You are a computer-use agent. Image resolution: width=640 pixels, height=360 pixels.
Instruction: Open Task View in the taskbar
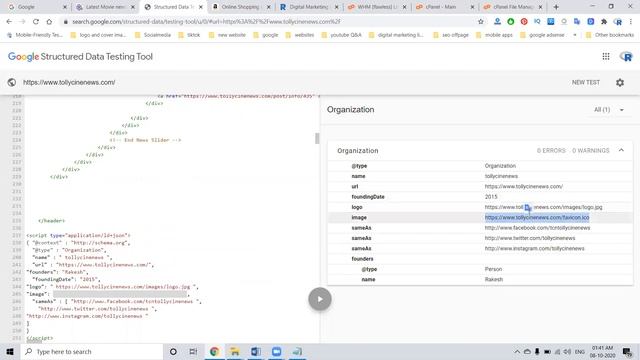pyautogui.click(x=193, y=351)
